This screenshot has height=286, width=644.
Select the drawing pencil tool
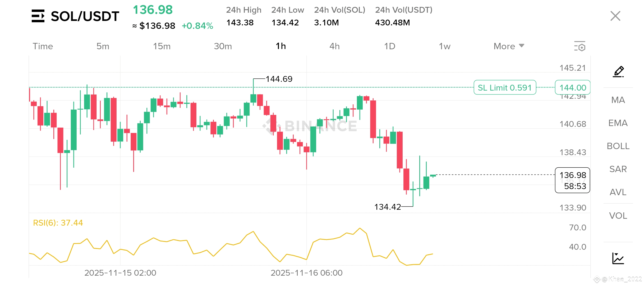tap(618, 71)
